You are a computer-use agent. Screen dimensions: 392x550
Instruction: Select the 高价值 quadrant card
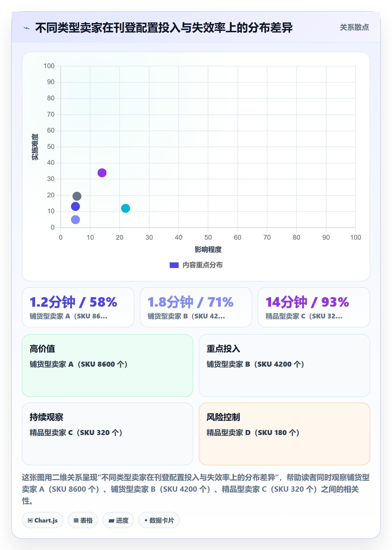tap(108, 366)
